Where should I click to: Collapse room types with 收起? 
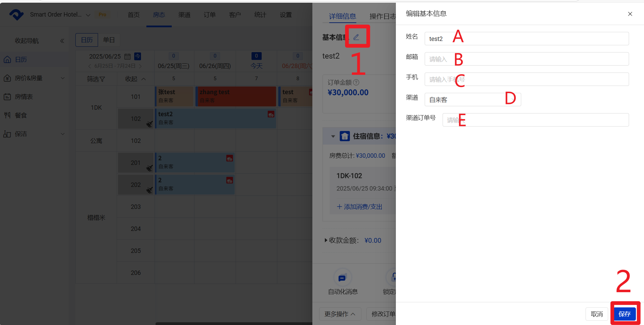[136, 79]
